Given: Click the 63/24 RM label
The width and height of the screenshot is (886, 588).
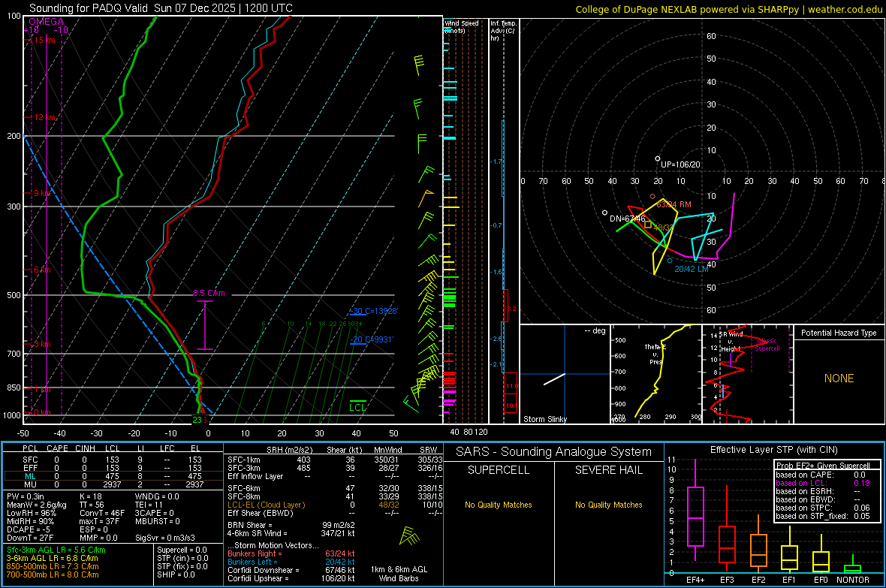Looking at the screenshot, I should [x=674, y=205].
